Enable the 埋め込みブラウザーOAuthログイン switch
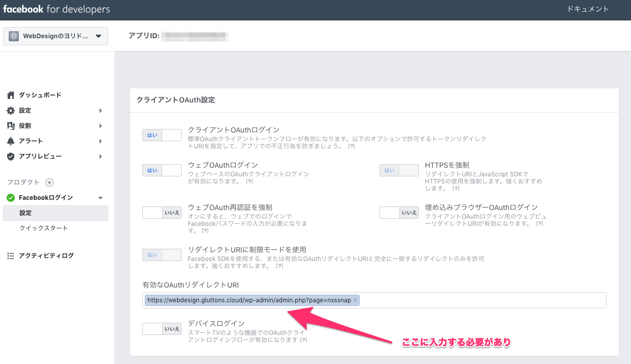Screen dimensions: 631x364 click(x=399, y=213)
